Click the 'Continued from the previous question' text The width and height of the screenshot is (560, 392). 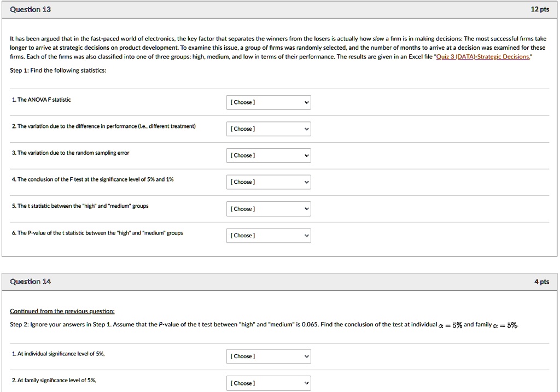pos(62,311)
